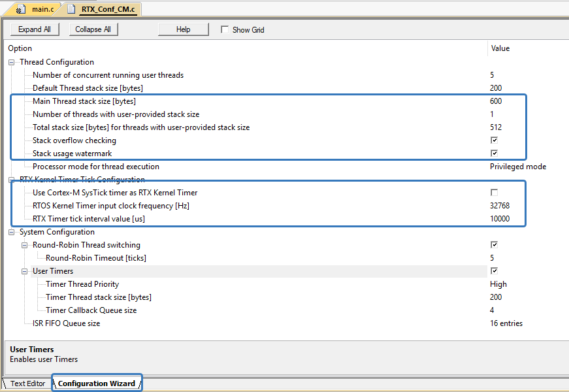Enable Cortex-M SysTick timer checkbox
This screenshot has width=569, height=392.
pos(494,193)
